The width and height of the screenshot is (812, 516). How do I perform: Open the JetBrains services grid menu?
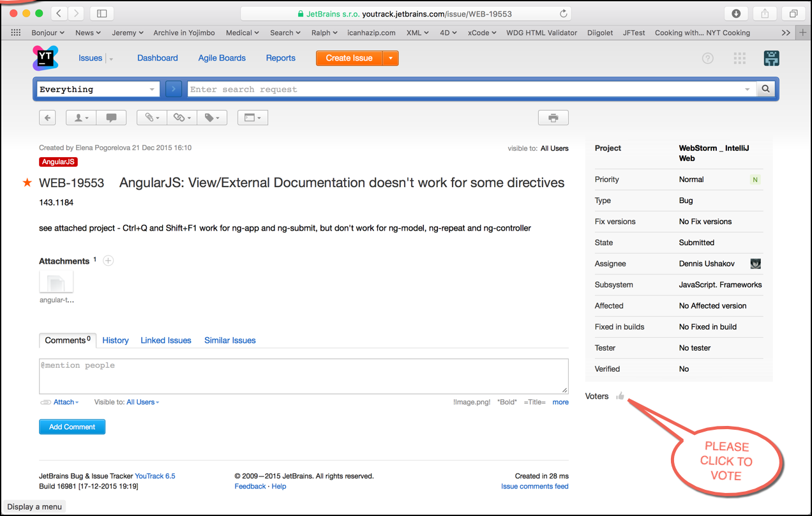[740, 58]
